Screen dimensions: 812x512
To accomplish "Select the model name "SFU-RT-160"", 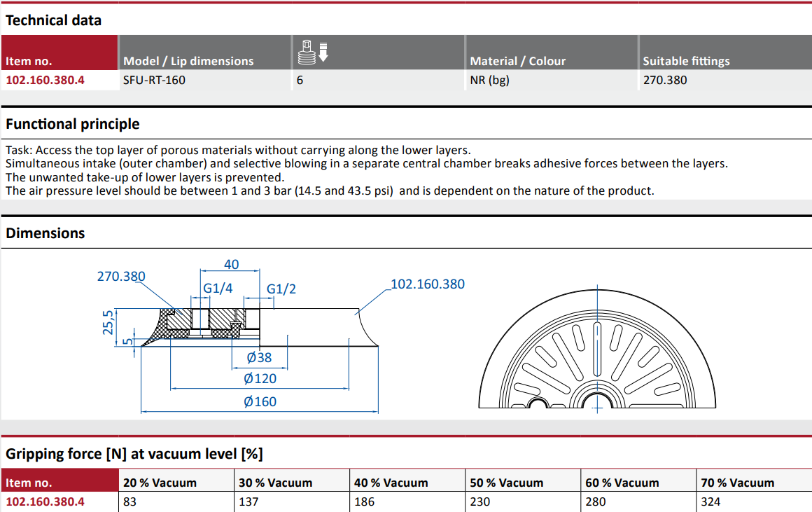I will coord(154,81).
